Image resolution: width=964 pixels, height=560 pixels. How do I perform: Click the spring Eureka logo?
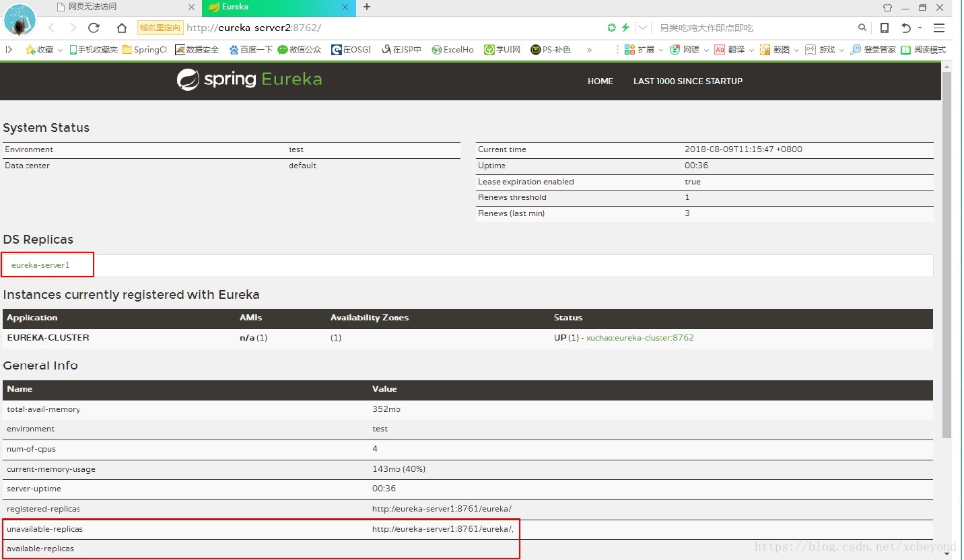pos(249,79)
